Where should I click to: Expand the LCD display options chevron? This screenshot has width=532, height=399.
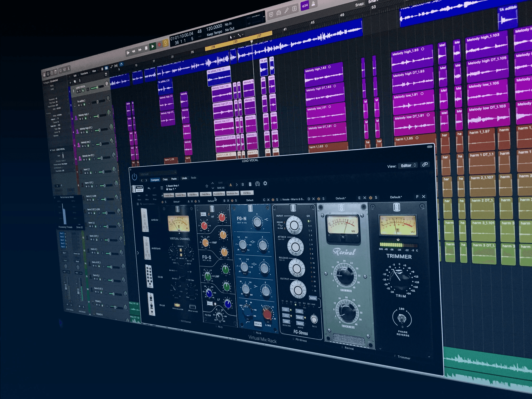264,16
